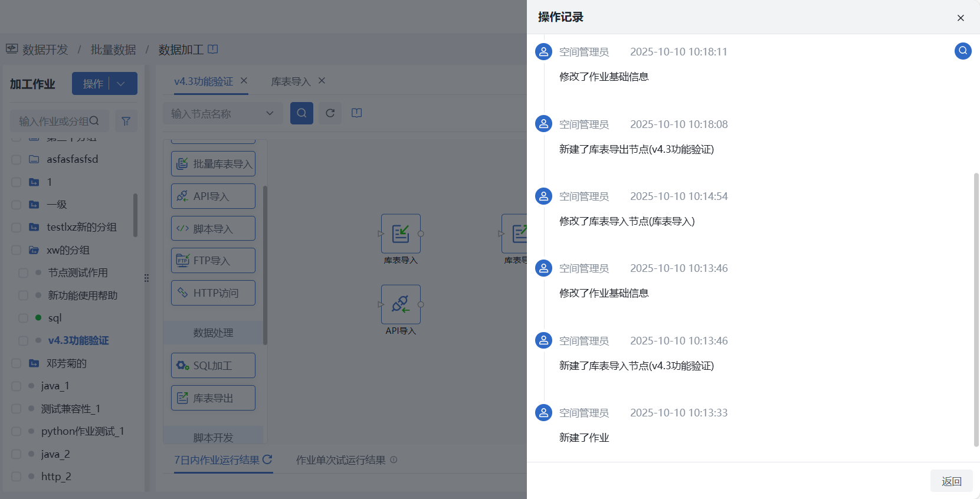
Task: Open the java_1 job
Action: [55, 386]
